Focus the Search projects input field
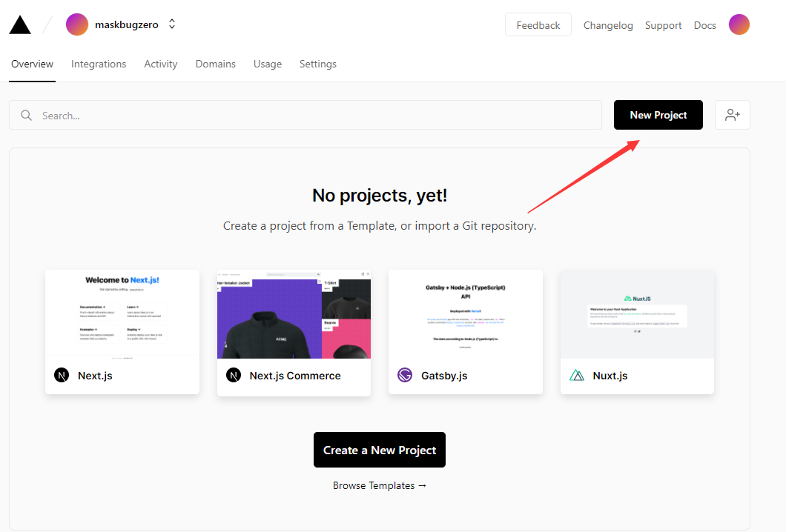786x532 pixels. 306,115
